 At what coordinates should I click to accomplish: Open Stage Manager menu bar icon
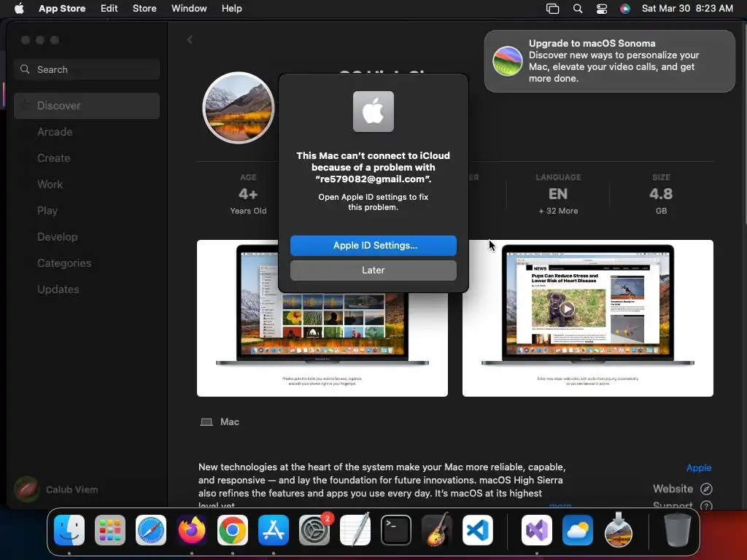[553, 8]
